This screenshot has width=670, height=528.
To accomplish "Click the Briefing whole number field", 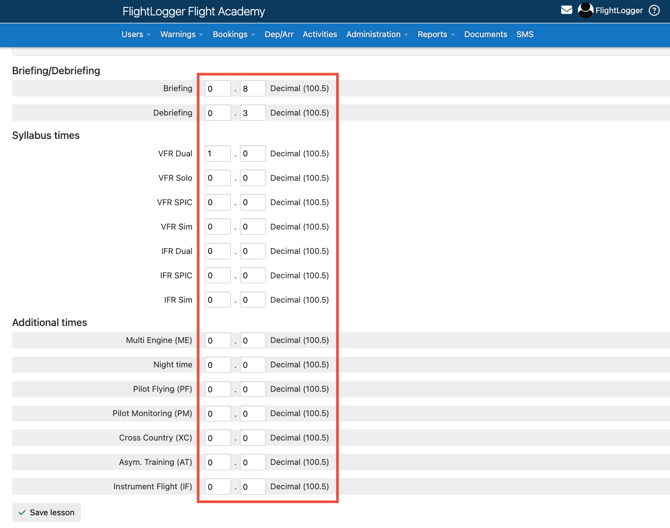I will [x=217, y=89].
